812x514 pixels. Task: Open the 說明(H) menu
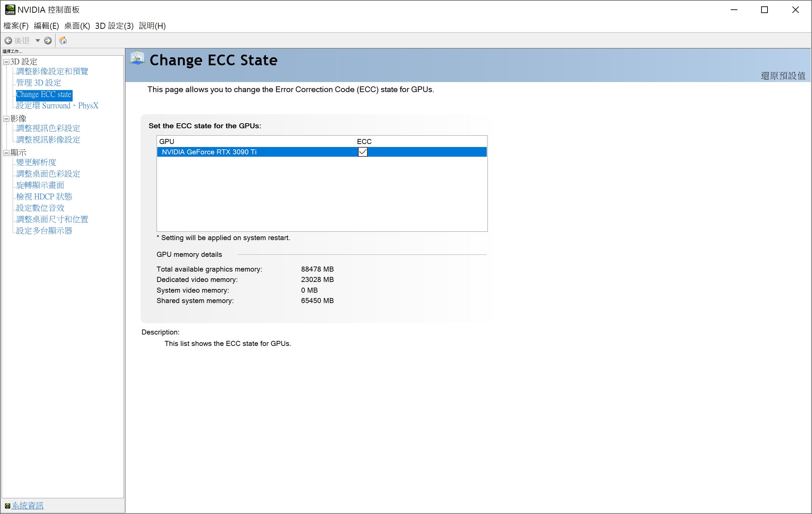pos(152,26)
